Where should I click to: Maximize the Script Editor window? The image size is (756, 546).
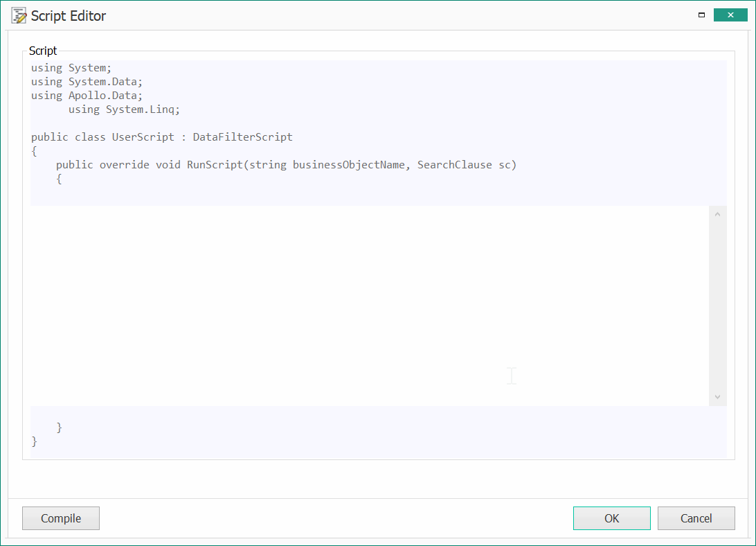(x=701, y=15)
